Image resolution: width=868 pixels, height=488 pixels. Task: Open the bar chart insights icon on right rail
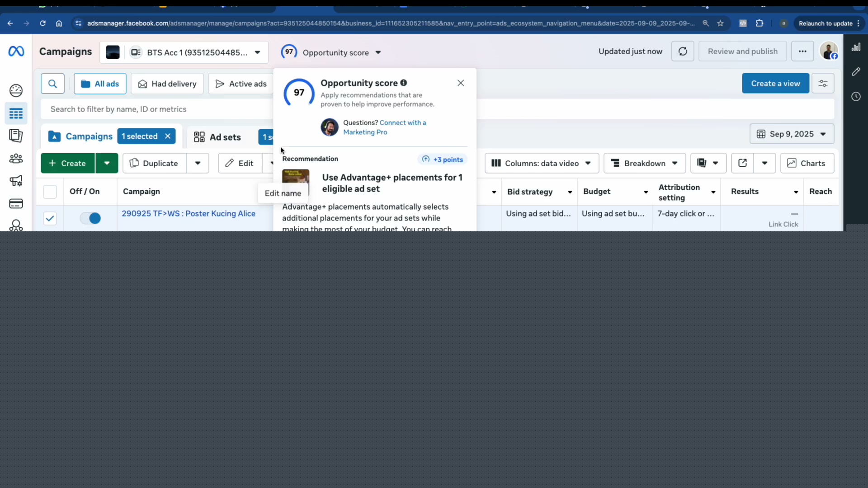point(856,47)
